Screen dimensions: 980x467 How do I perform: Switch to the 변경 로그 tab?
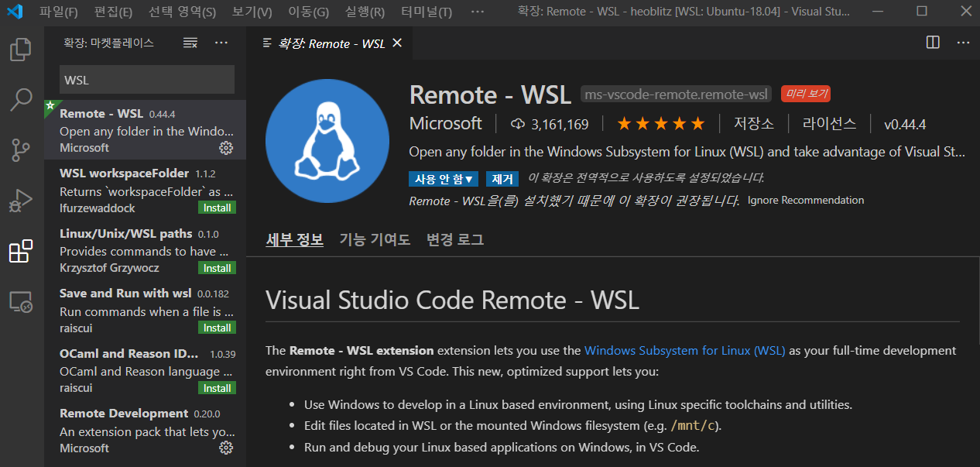click(x=455, y=239)
